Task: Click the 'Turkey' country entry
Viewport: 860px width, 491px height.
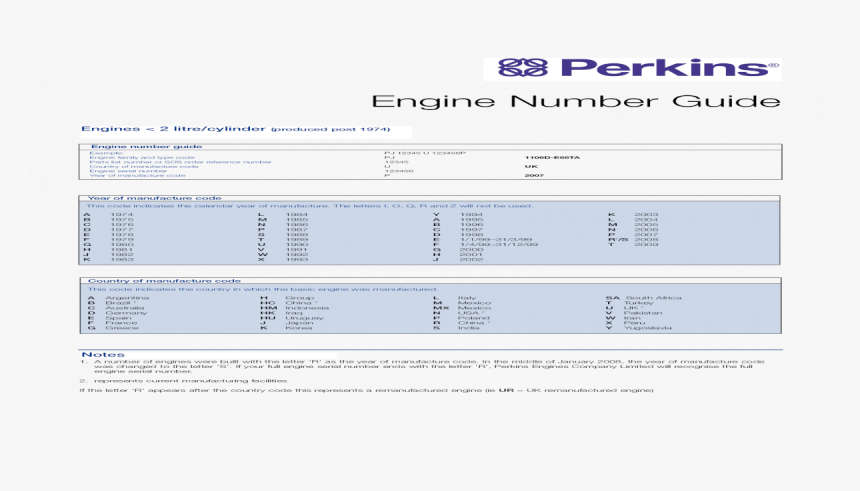Action: [x=639, y=303]
